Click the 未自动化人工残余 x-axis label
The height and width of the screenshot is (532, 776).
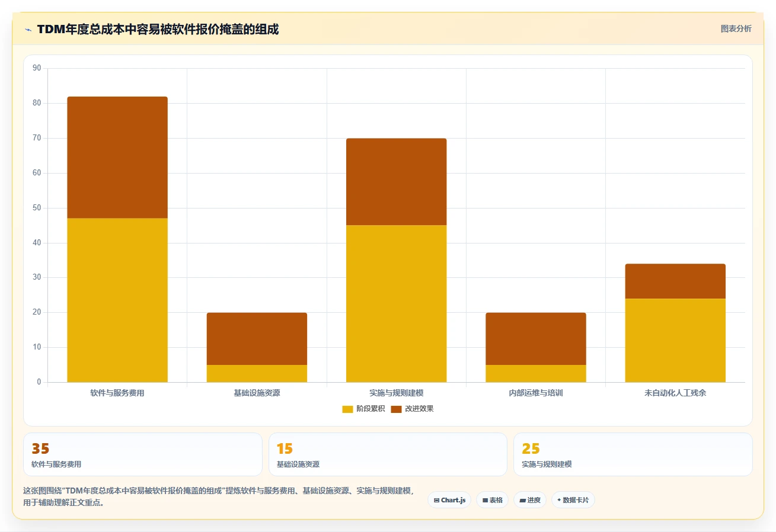(675, 393)
